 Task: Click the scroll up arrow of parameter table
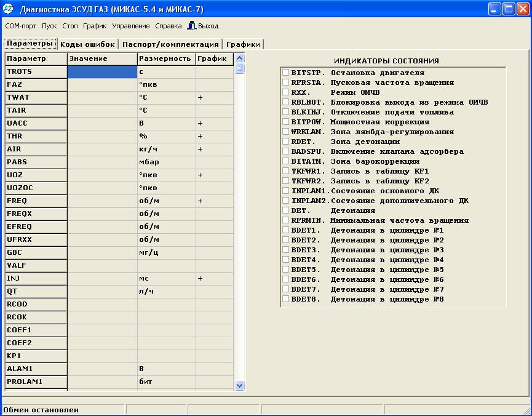pos(239,58)
